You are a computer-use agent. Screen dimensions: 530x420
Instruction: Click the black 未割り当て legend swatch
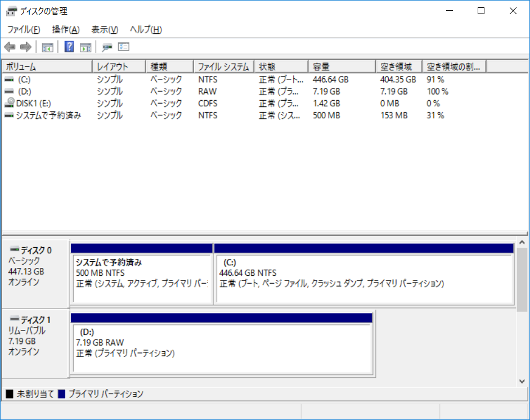pos(10,394)
